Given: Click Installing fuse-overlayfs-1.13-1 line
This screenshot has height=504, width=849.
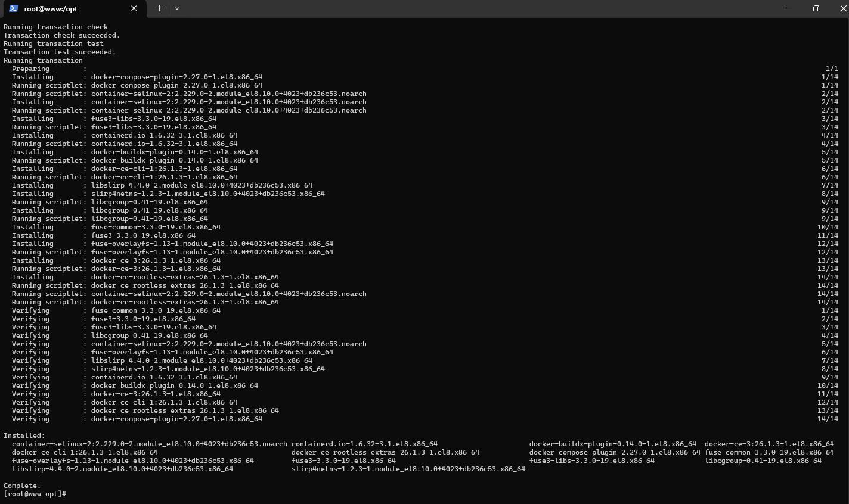Looking at the screenshot, I should (x=424, y=244).
